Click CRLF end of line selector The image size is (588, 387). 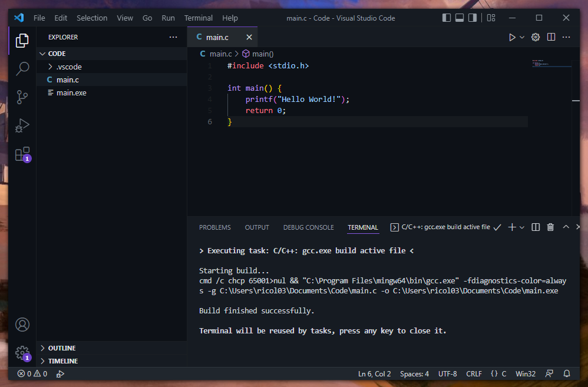pos(474,374)
